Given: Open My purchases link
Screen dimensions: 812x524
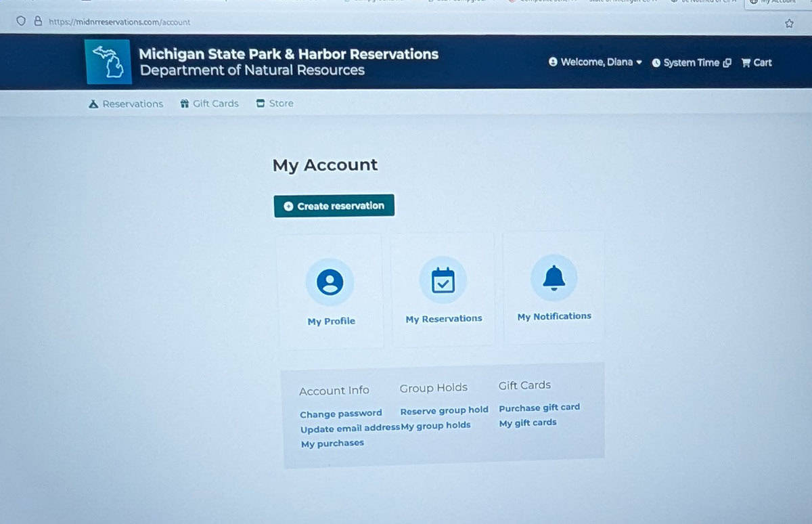Looking at the screenshot, I should 332,443.
